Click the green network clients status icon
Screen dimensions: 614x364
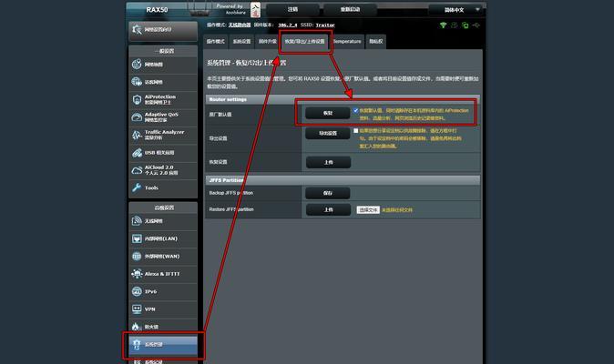click(466, 25)
